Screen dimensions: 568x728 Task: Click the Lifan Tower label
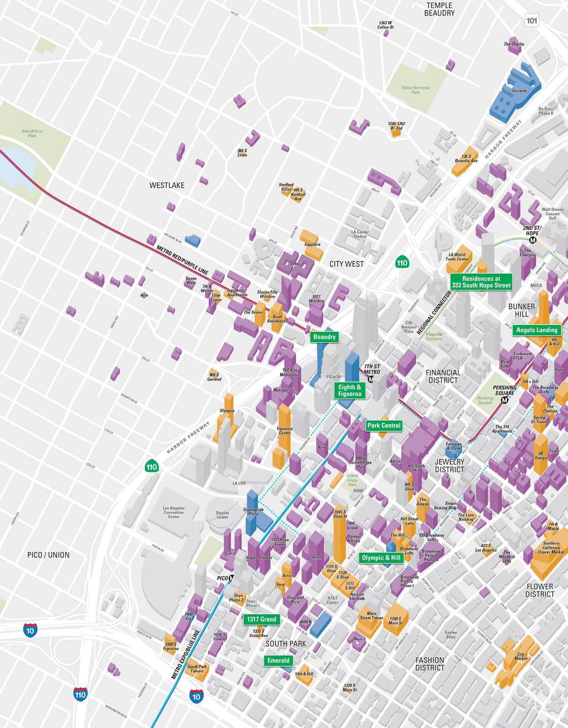coord(216,297)
